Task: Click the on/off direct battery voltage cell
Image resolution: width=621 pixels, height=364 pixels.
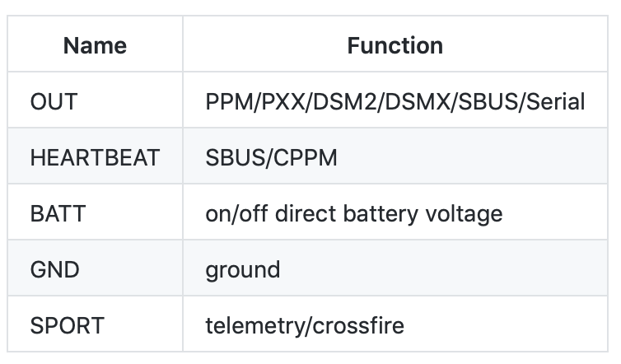Action: point(353,213)
